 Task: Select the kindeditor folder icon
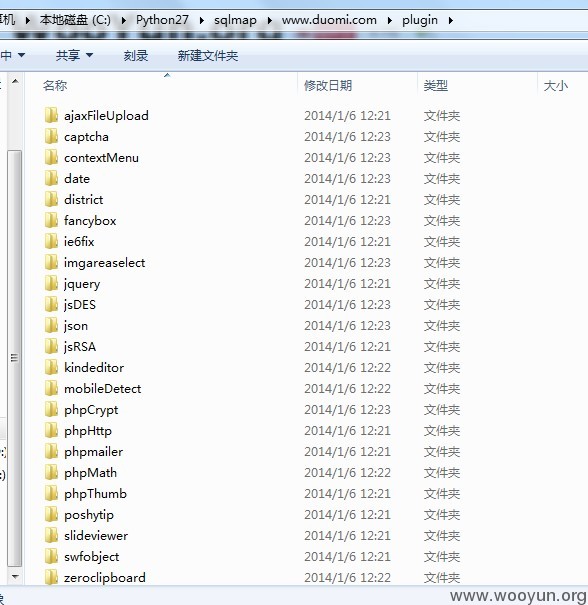[51, 367]
